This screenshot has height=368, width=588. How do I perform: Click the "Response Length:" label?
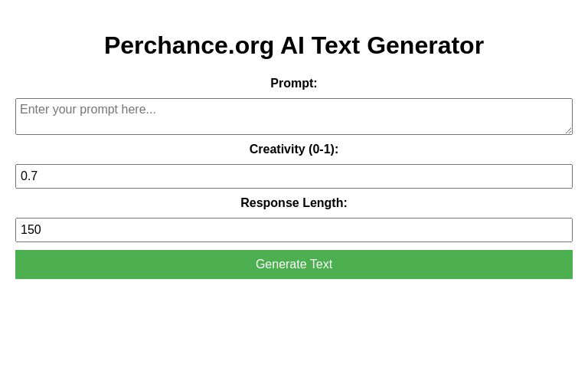pyautogui.click(x=294, y=203)
